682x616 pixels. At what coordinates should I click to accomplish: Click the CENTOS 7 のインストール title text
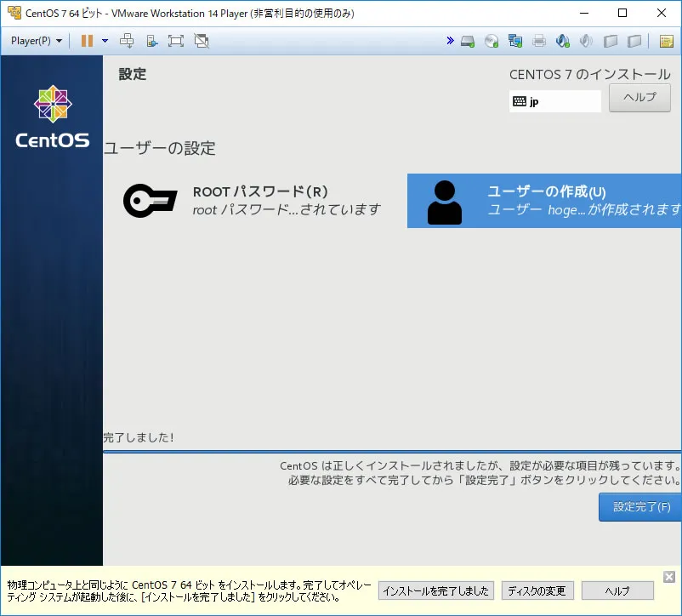click(590, 74)
